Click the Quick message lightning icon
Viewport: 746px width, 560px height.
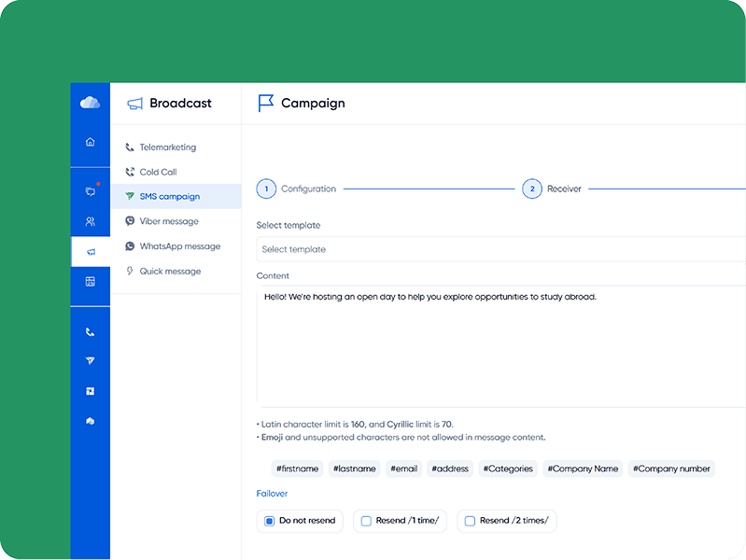[130, 271]
